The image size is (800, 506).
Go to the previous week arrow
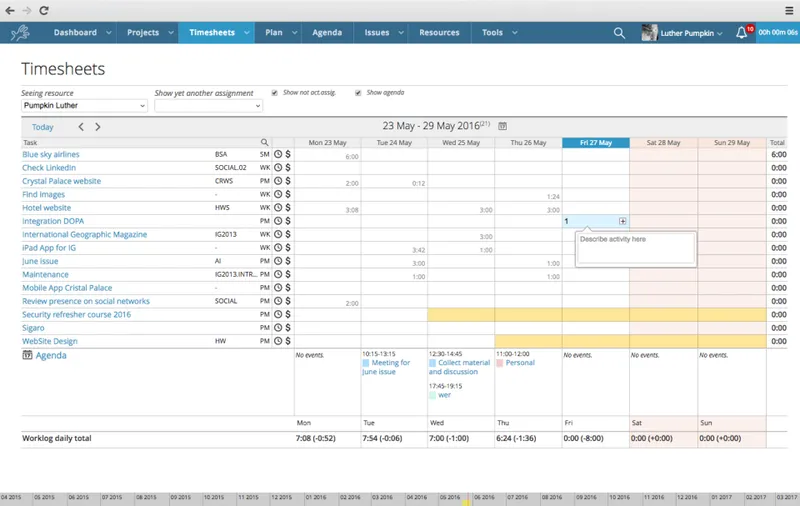[x=81, y=127]
